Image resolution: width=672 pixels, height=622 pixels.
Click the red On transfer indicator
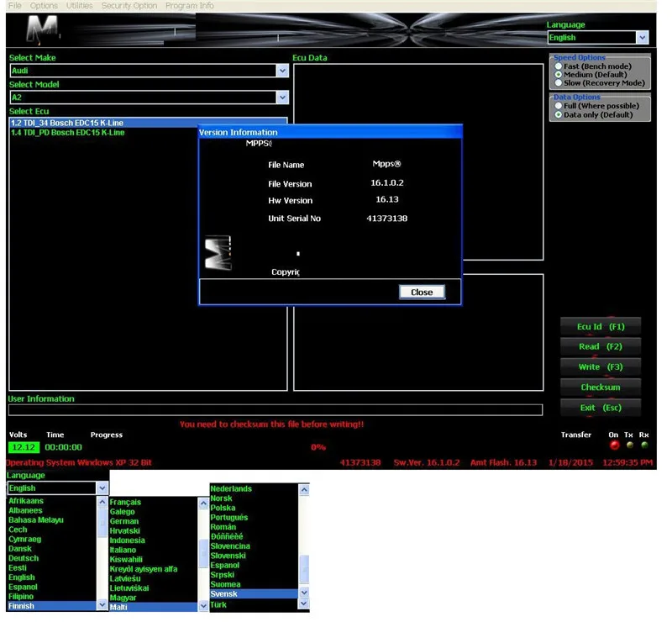(614, 445)
